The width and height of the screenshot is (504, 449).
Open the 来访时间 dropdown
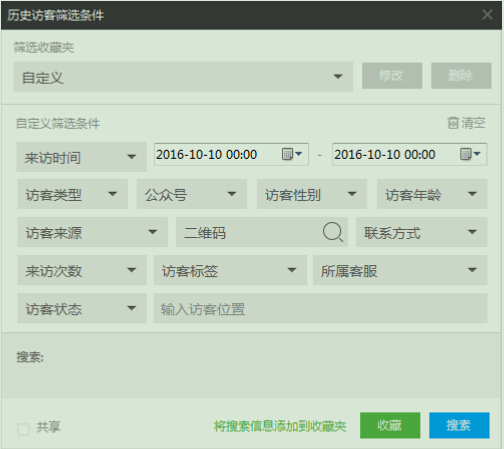[x=82, y=157]
